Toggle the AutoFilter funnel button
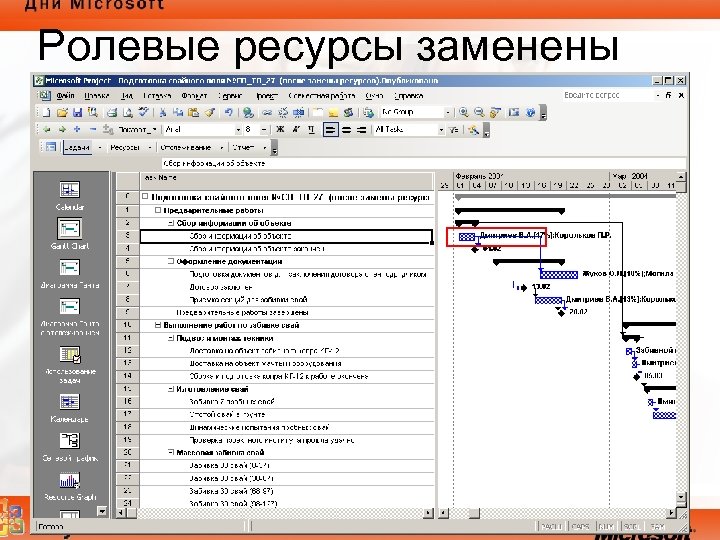 [454, 130]
